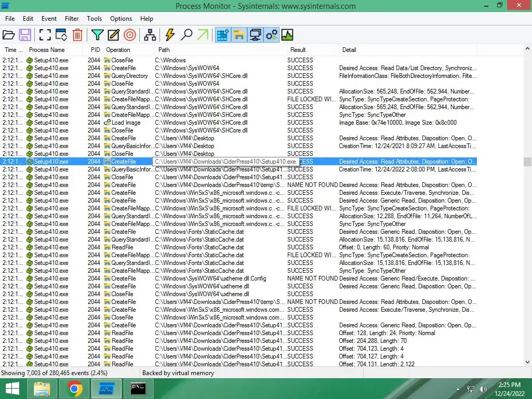Toggle Show Profiling Events icon
Viewport: 532px width, 399px height.
point(287,35)
